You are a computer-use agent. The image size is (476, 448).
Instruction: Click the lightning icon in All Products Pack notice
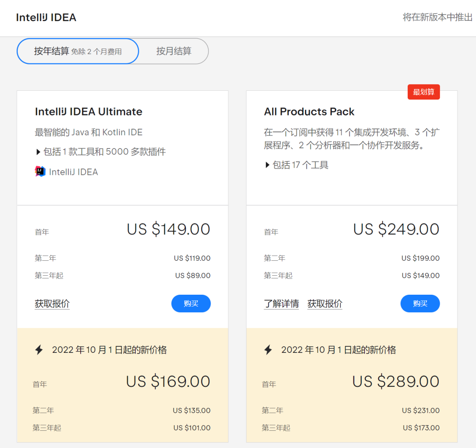[x=268, y=349]
